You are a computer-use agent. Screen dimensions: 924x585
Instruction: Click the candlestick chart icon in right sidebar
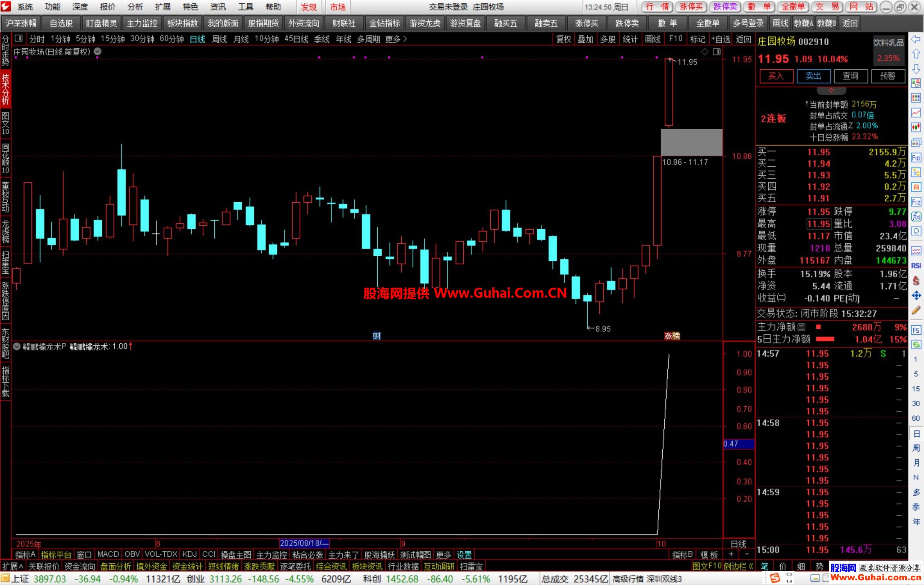point(916,127)
